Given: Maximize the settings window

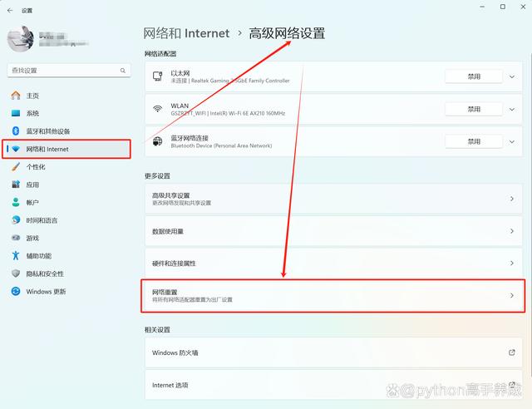Looking at the screenshot, I should click(503, 7).
